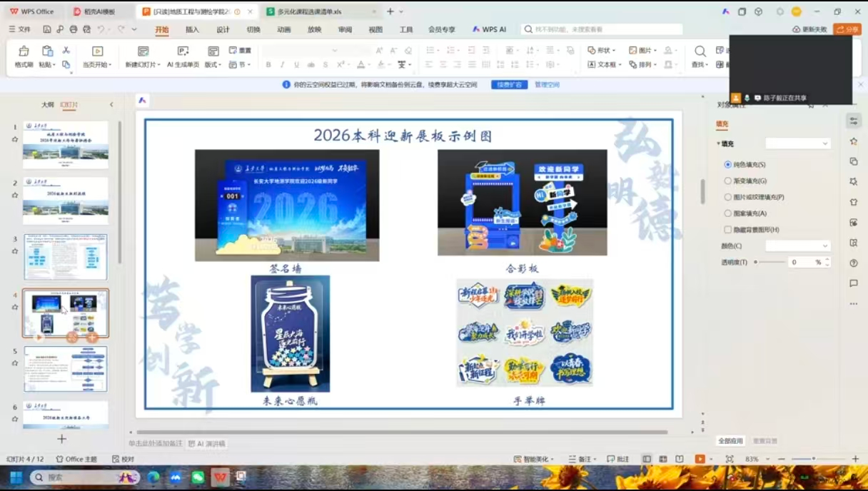Click Apply to All (全部应用) button
Image resolution: width=868 pixels, height=491 pixels.
point(731,441)
